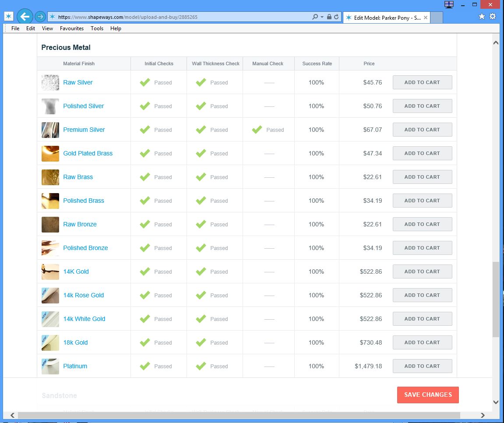Open the address bar dropdown arrow
The width and height of the screenshot is (504, 423).
coord(322,17)
